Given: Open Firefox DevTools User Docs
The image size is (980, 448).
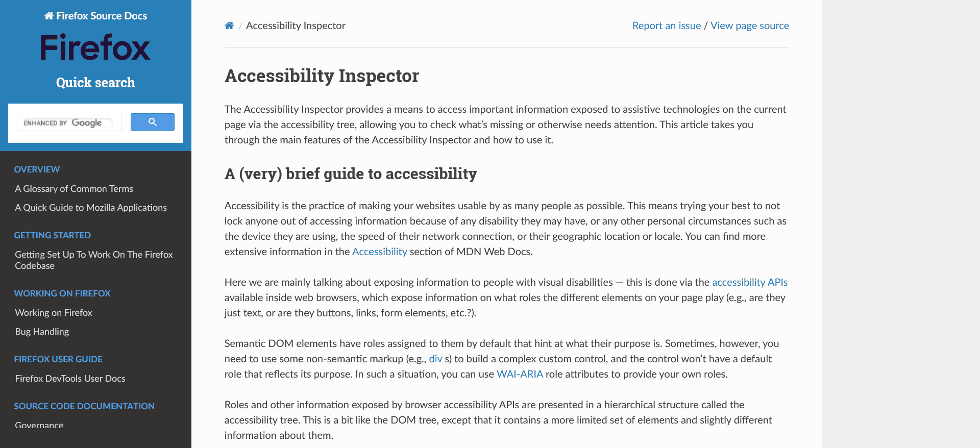Looking at the screenshot, I should coord(70,378).
